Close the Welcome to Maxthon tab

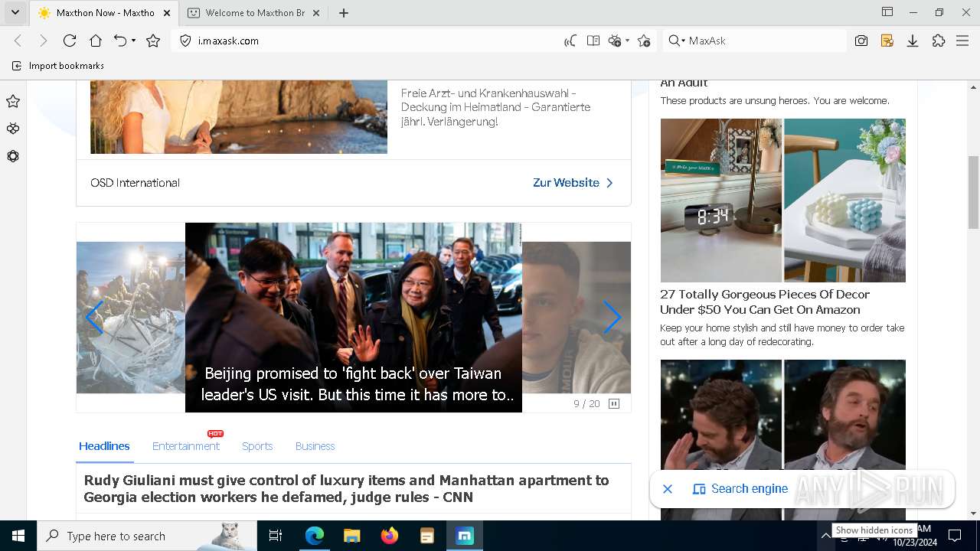coord(318,12)
